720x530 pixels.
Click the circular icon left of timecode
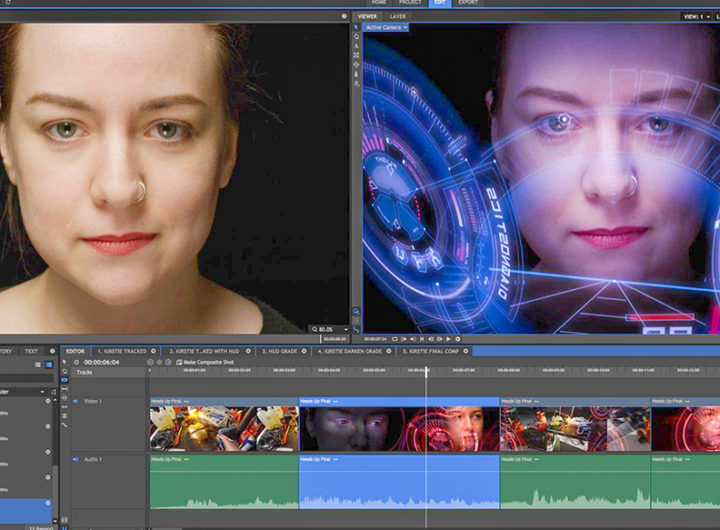[x=77, y=362]
